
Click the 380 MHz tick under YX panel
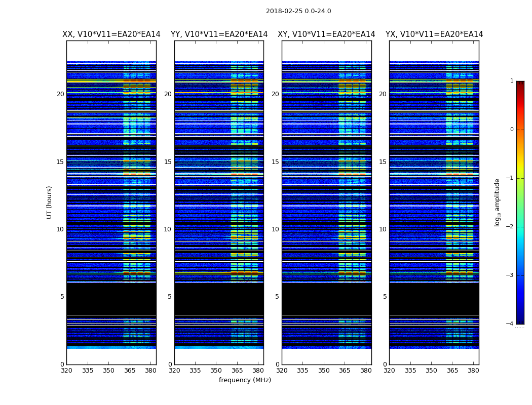[473, 371]
